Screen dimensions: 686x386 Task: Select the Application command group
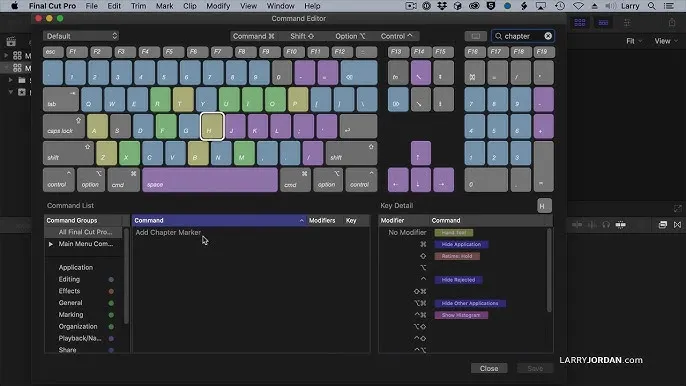[76, 267]
